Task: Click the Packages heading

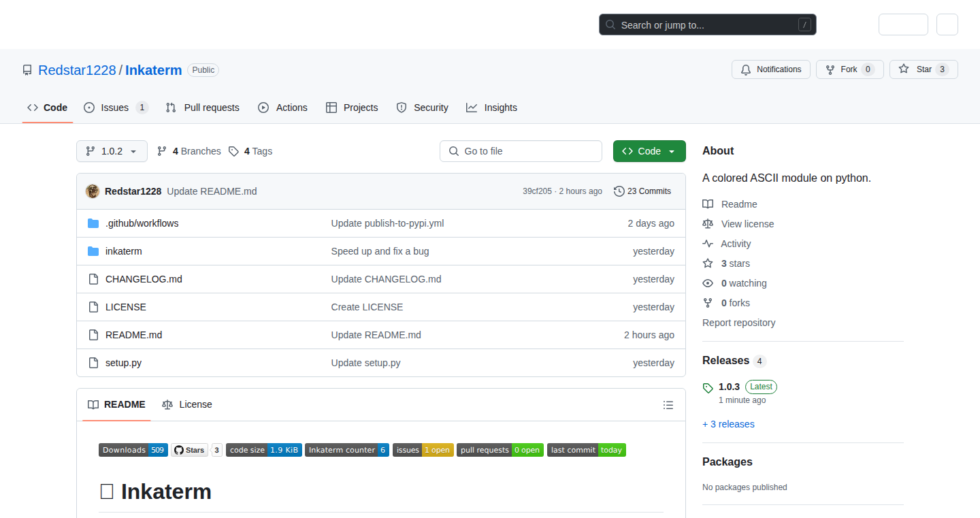Action: pyautogui.click(x=728, y=462)
